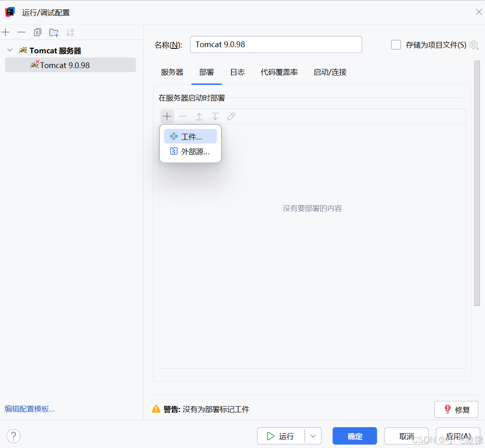Screen dimensions: 485x448
Task: Click the 应用(A) apply button
Action: click(x=458, y=436)
